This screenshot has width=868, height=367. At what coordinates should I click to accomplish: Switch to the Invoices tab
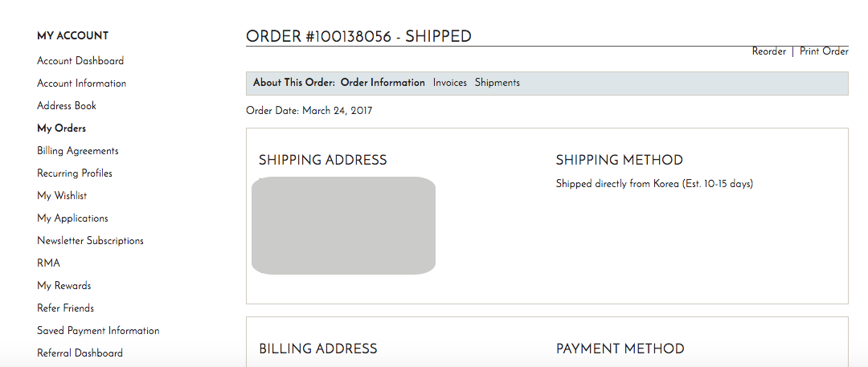(450, 83)
